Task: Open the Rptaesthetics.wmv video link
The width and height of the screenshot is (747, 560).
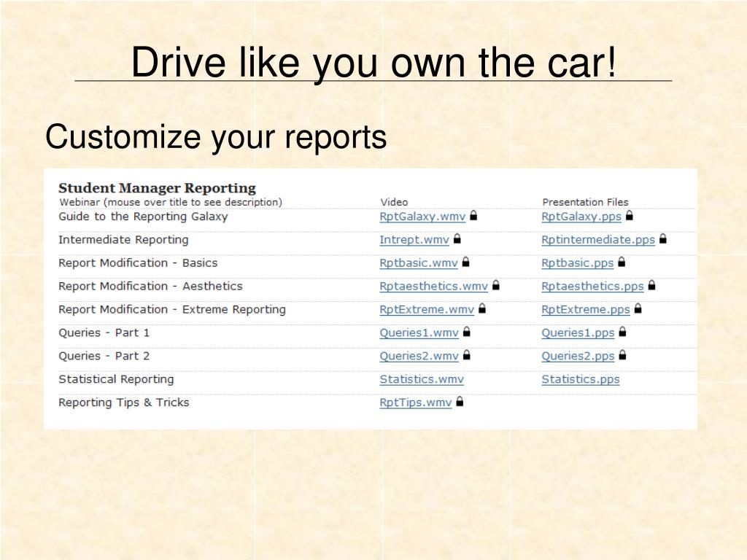Action: pyautogui.click(x=433, y=286)
